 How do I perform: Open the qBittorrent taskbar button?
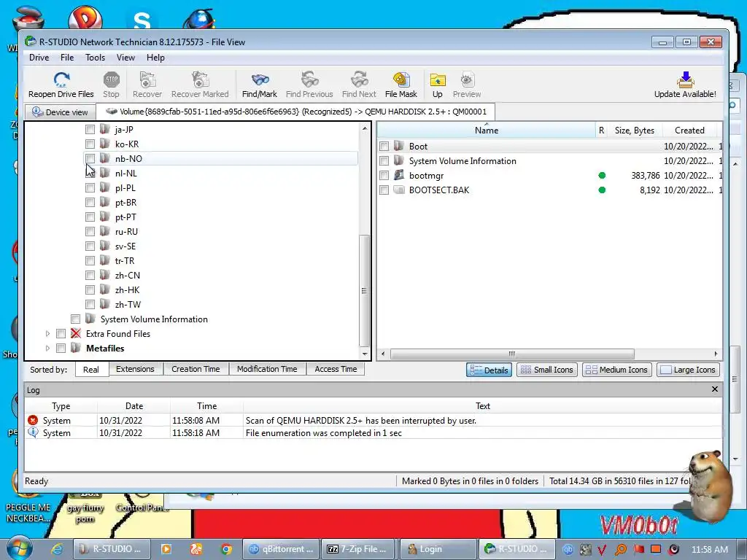pos(281,549)
